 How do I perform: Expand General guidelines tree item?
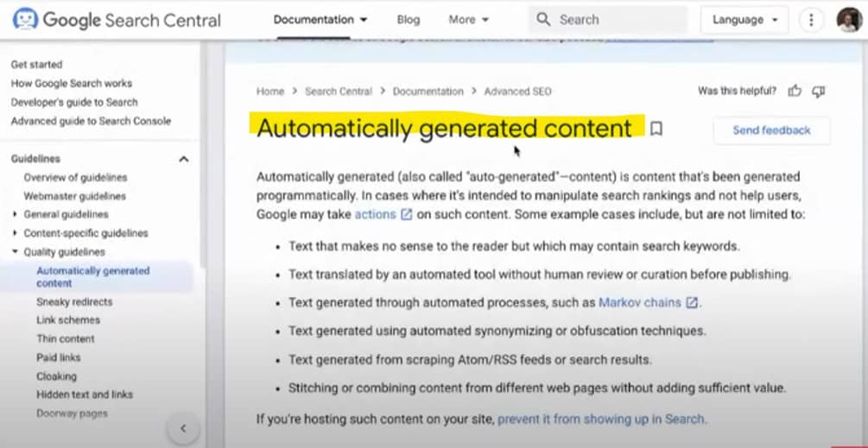pyautogui.click(x=15, y=214)
